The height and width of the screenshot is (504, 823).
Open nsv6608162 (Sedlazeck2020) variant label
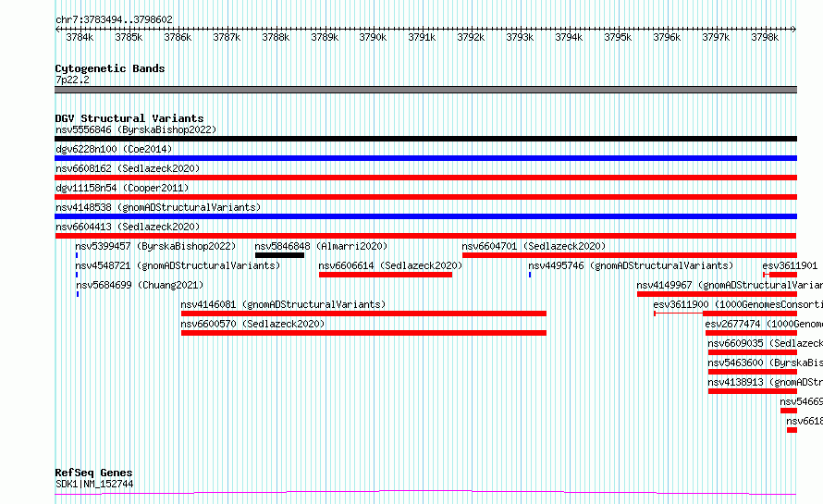point(128,168)
